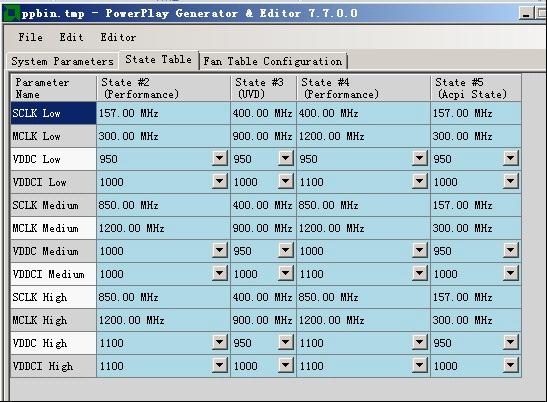Click SCLK Medium 850.00 MHz cell State #2
Viewport: 547px width, 402px height.
click(163, 205)
